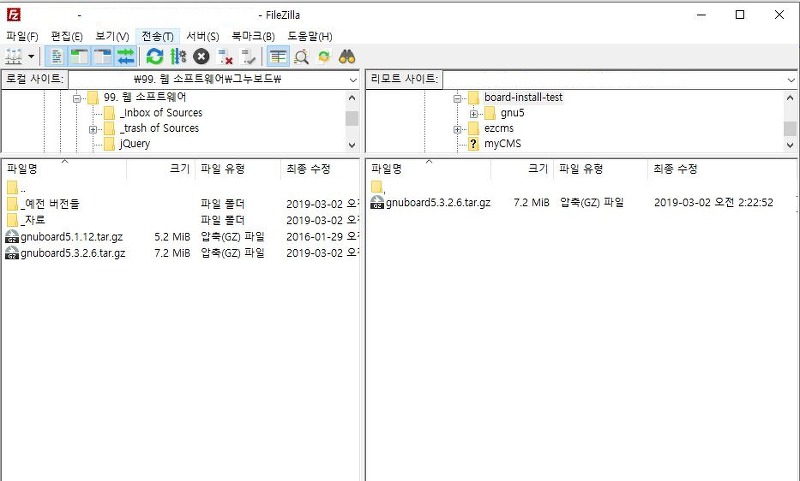Expand the gnu5 remote folder
The height and width of the screenshot is (481, 800).
[x=473, y=114]
